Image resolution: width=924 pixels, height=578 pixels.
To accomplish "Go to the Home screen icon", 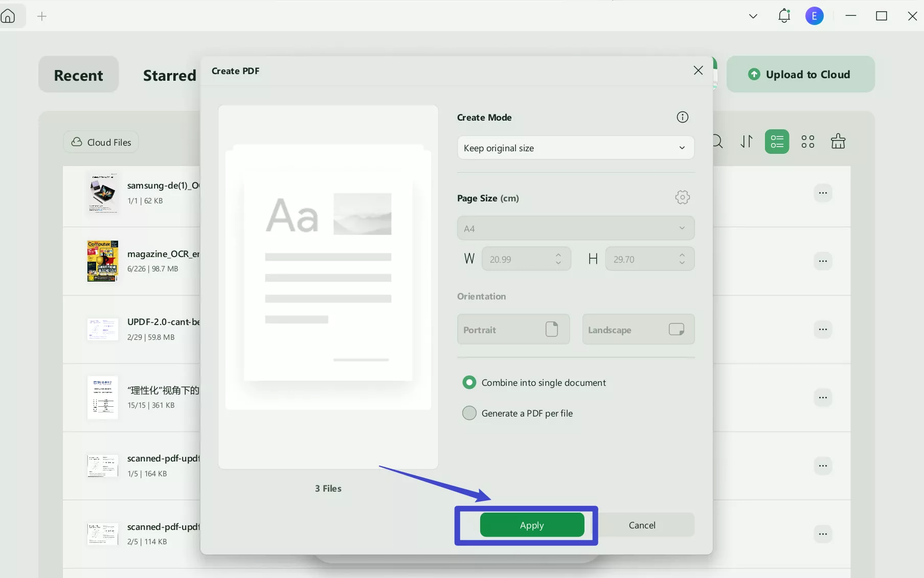I will pyautogui.click(x=8, y=16).
